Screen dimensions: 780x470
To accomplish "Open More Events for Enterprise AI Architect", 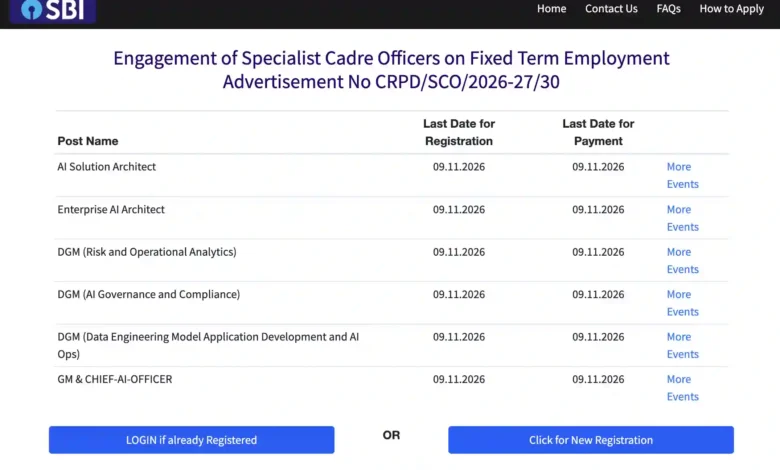I will [682, 218].
